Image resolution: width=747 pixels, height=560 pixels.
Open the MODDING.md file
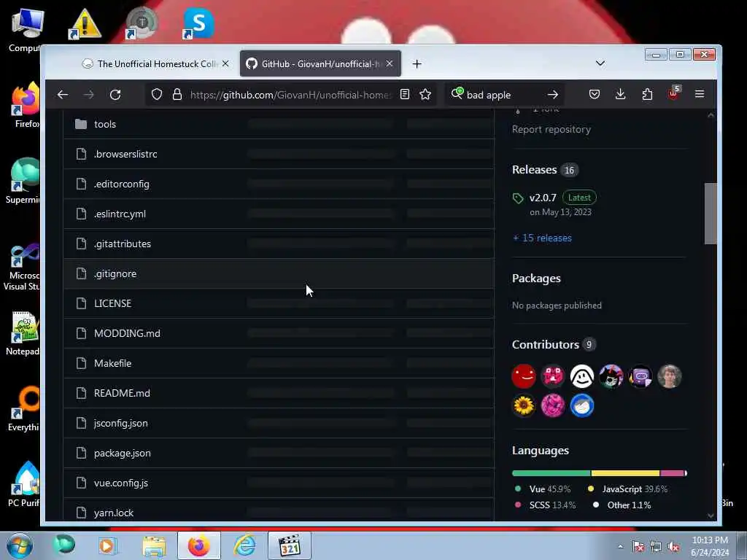click(x=127, y=333)
